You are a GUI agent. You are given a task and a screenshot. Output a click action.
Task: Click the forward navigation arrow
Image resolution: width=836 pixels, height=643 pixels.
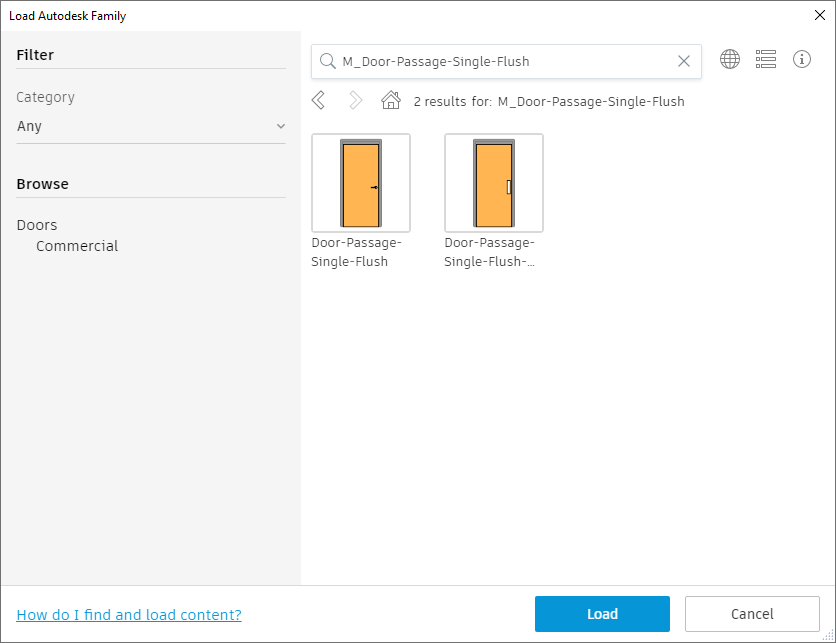354,100
